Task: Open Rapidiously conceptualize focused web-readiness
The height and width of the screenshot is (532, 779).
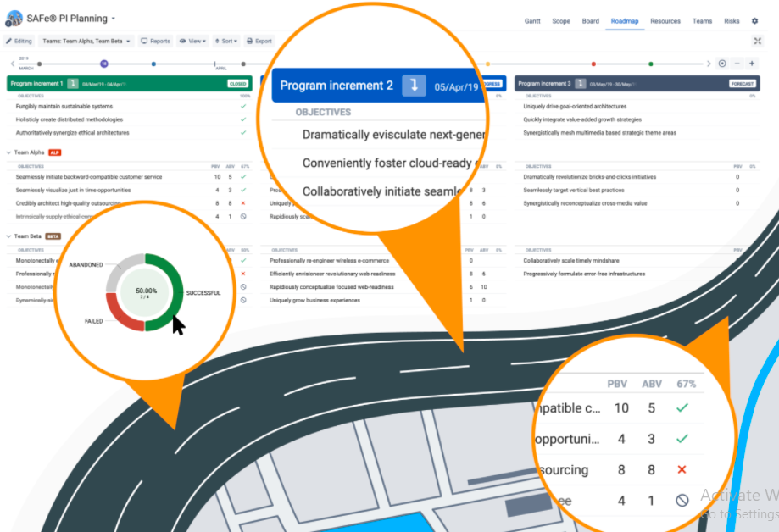Action: (x=331, y=287)
